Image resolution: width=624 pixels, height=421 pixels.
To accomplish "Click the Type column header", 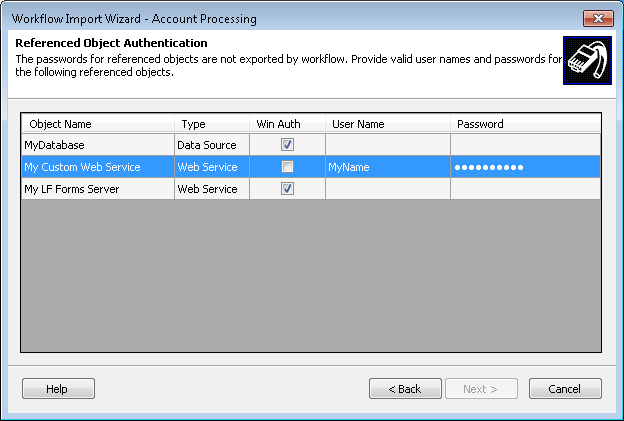I will [x=211, y=124].
